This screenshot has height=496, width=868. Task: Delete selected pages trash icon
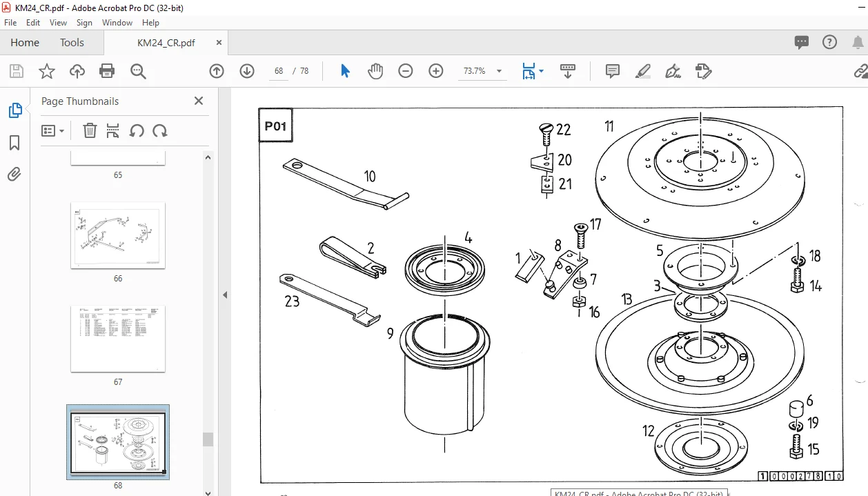pyautogui.click(x=90, y=130)
